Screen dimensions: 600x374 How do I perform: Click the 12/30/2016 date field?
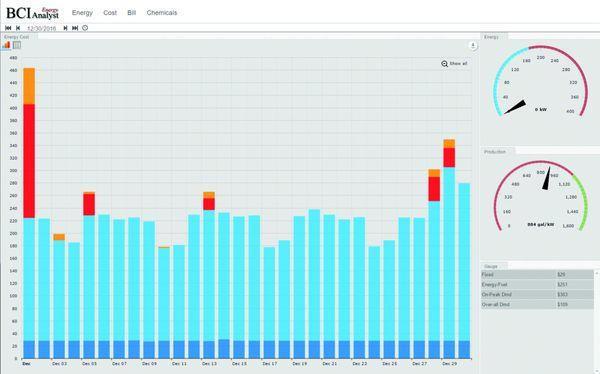[42, 28]
